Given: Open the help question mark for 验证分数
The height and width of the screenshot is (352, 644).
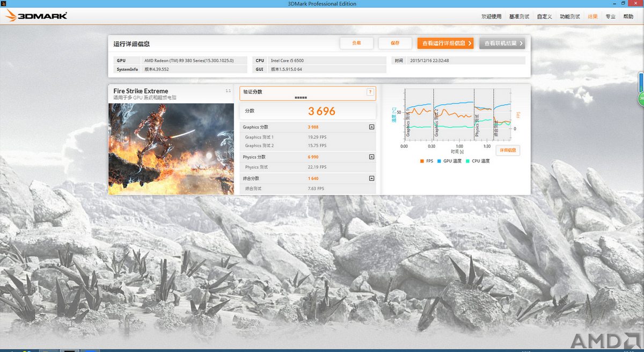Looking at the screenshot, I should pos(369,92).
